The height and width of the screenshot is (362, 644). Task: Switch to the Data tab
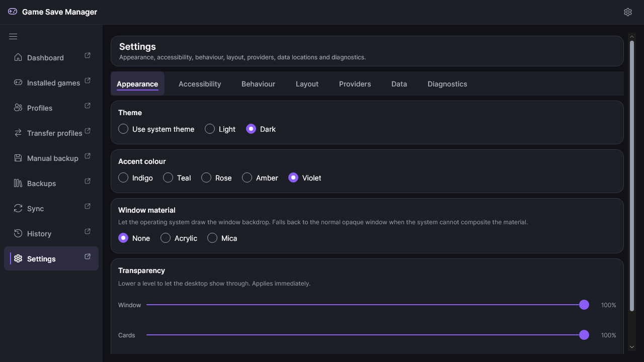pos(399,84)
